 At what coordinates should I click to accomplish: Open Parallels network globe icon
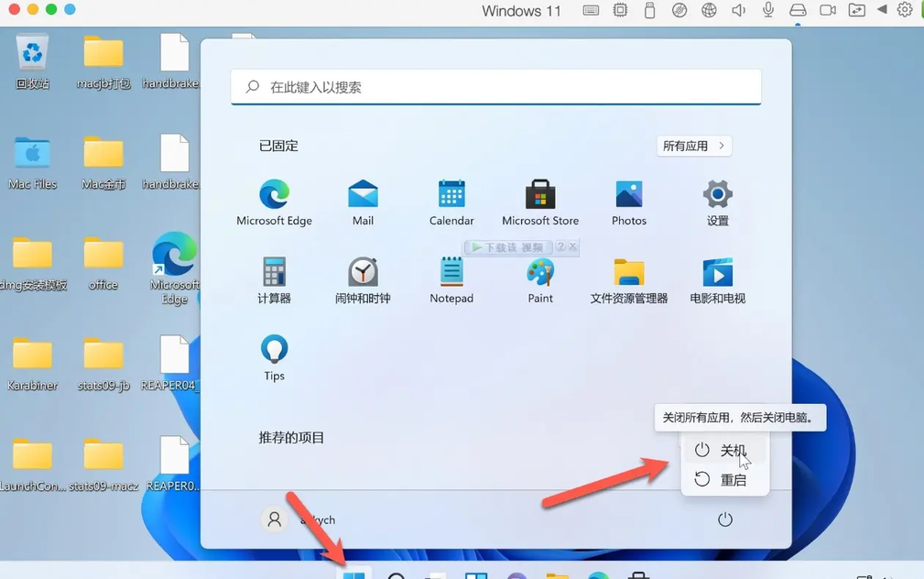709,10
